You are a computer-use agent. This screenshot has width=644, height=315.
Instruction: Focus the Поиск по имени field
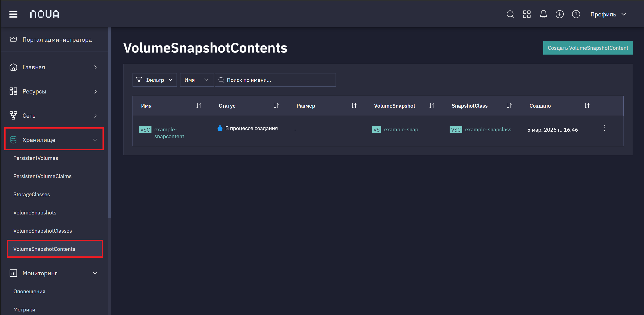click(x=275, y=80)
